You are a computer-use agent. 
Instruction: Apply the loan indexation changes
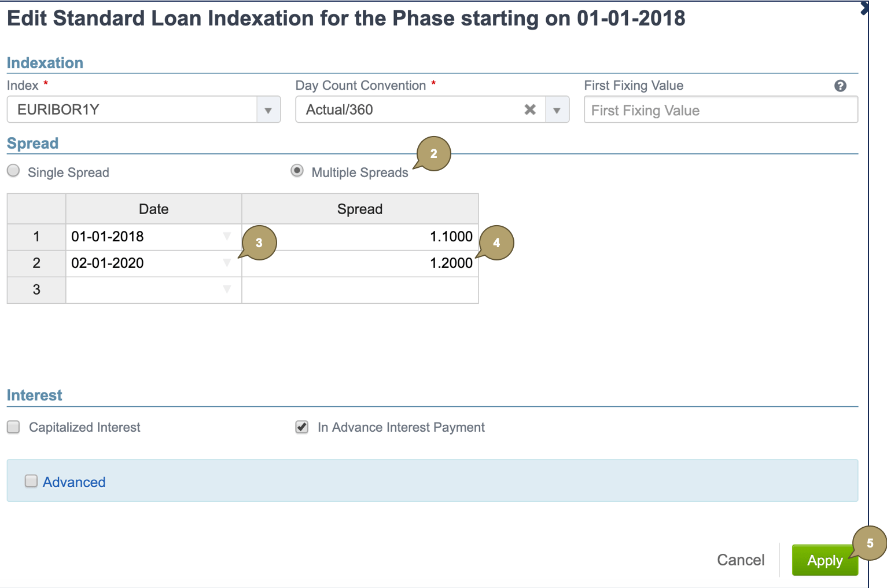(825, 560)
